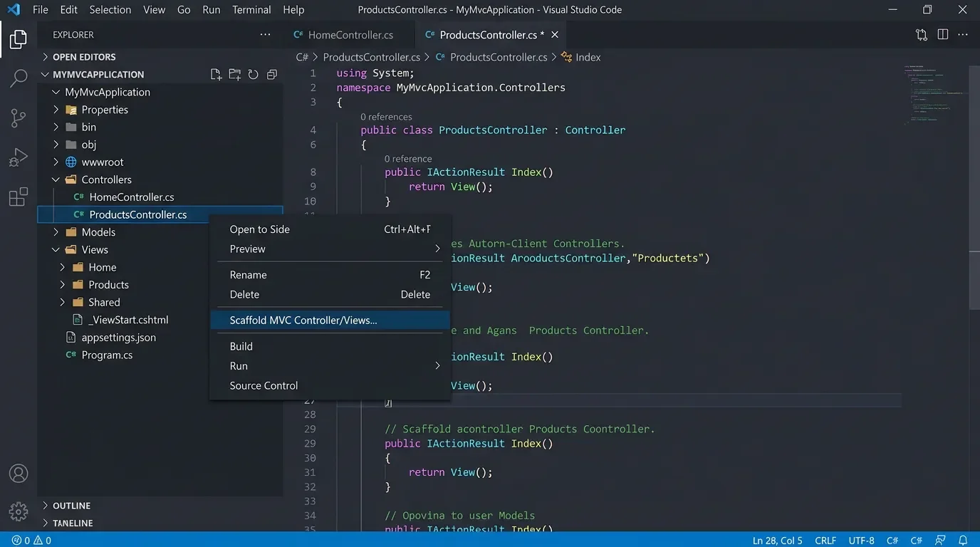Click the New Folder icon in explorer header
The width and height of the screenshot is (980, 547).
[234, 74]
